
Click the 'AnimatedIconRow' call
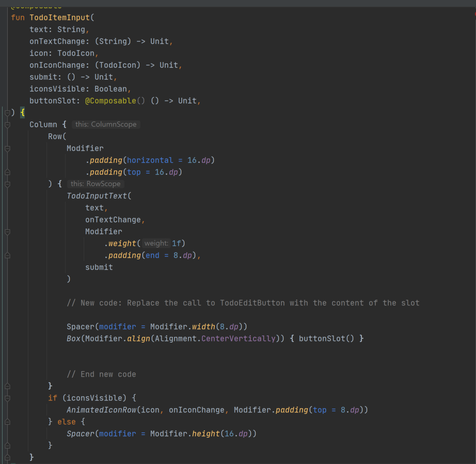tap(101, 410)
